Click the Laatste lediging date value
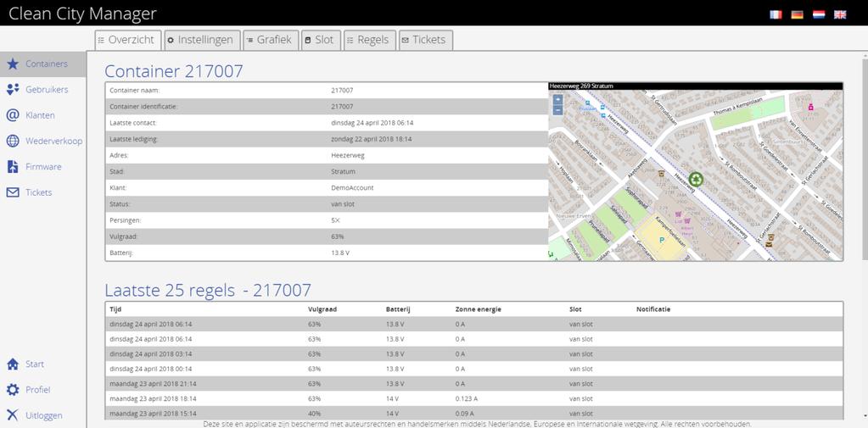The height and width of the screenshot is (428, 868). [x=371, y=139]
